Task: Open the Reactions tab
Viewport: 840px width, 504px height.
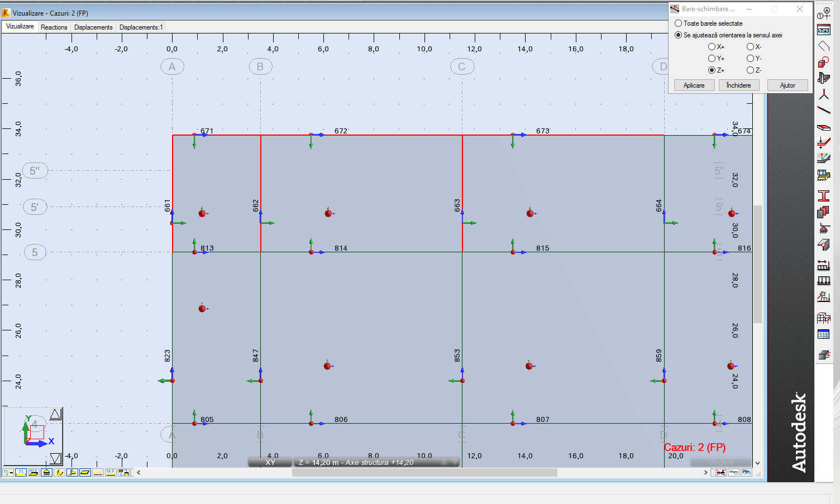Action: click(x=54, y=27)
